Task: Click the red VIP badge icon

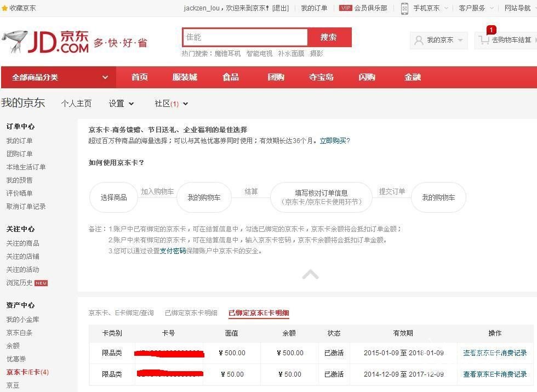Action: tap(345, 8)
